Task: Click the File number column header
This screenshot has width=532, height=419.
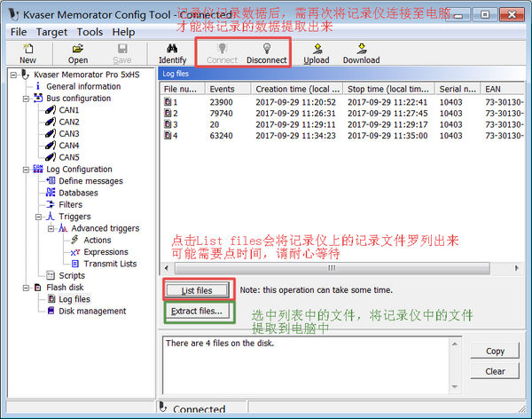Action: pyautogui.click(x=183, y=89)
